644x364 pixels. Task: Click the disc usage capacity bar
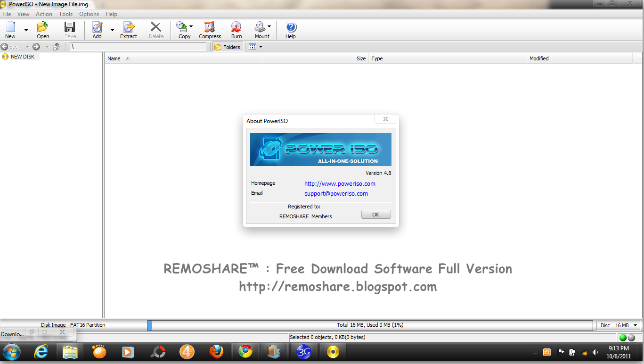[370, 325]
